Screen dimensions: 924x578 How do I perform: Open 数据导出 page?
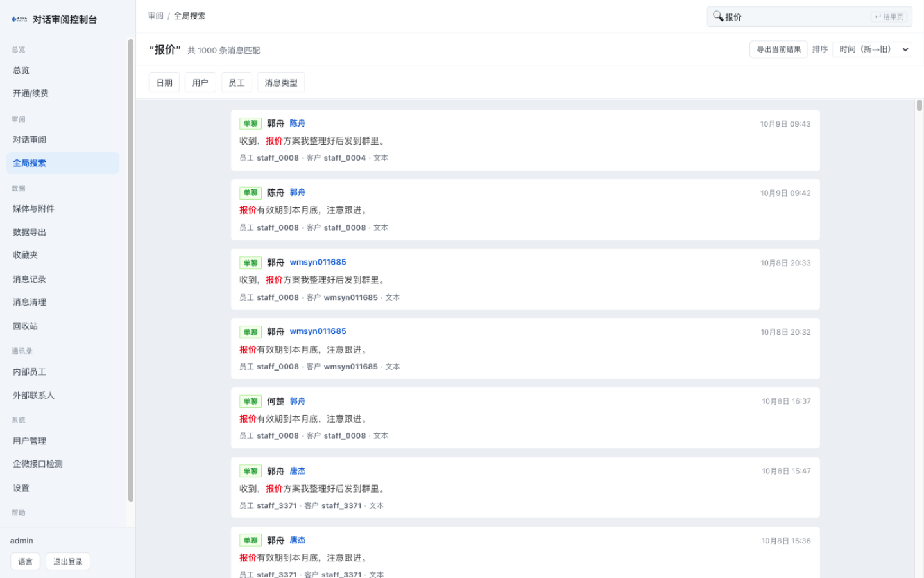click(63, 232)
